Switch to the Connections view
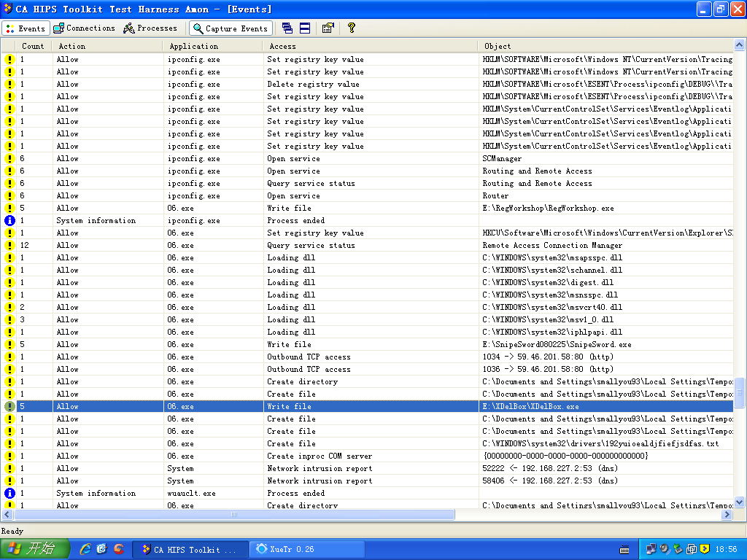747x560 pixels. coord(85,28)
